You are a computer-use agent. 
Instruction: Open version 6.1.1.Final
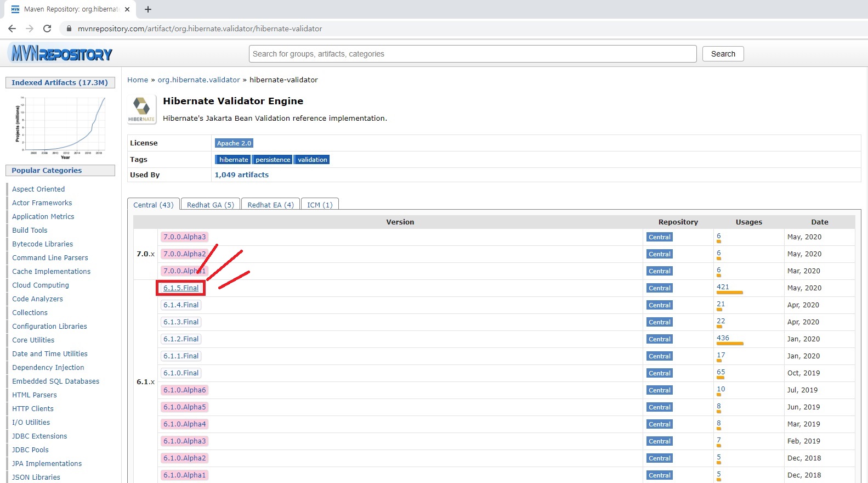pyautogui.click(x=181, y=356)
